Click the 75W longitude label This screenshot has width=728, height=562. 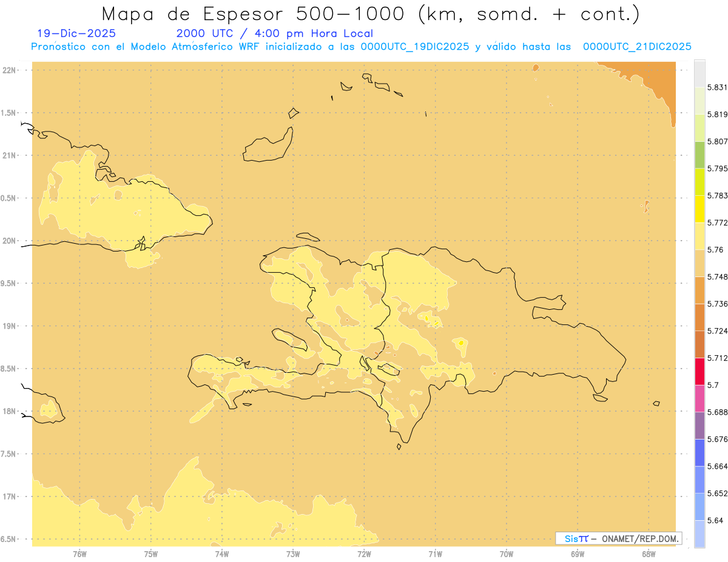(x=150, y=554)
